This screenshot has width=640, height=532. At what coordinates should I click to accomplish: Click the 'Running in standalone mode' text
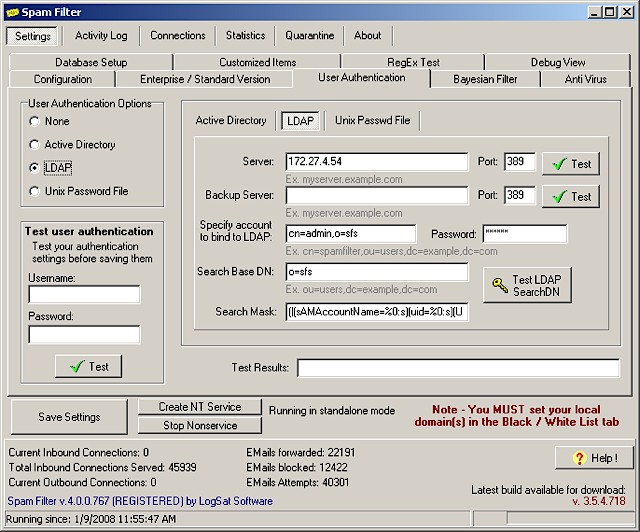pyautogui.click(x=332, y=411)
